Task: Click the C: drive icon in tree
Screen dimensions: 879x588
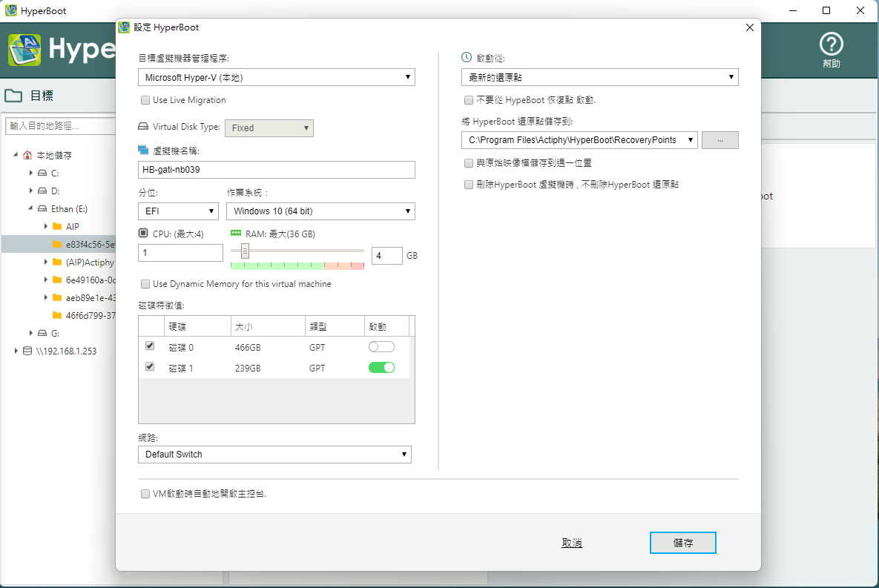Action: point(42,173)
